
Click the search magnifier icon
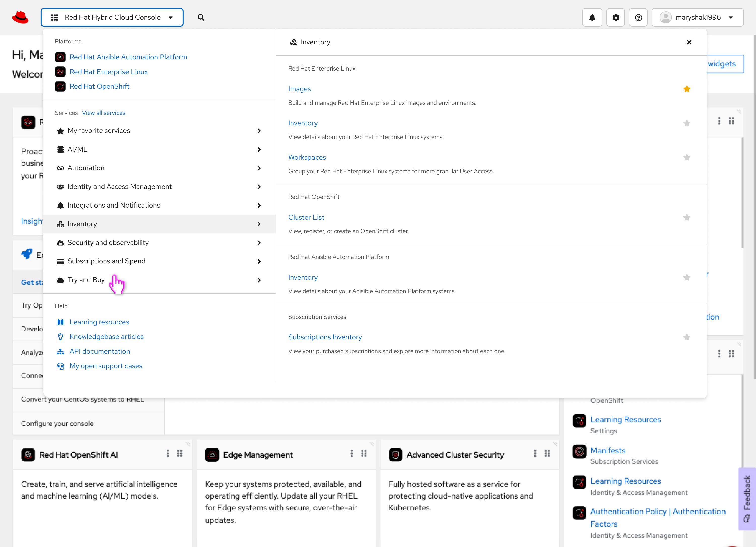201,17
